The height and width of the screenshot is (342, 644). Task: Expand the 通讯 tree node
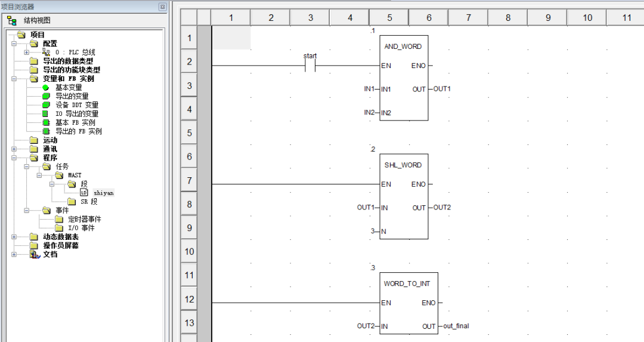(x=14, y=149)
